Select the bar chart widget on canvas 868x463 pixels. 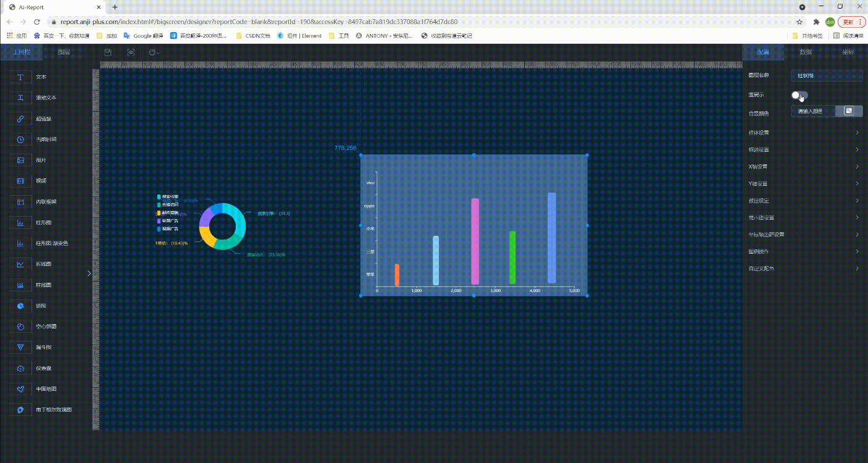pos(474,225)
